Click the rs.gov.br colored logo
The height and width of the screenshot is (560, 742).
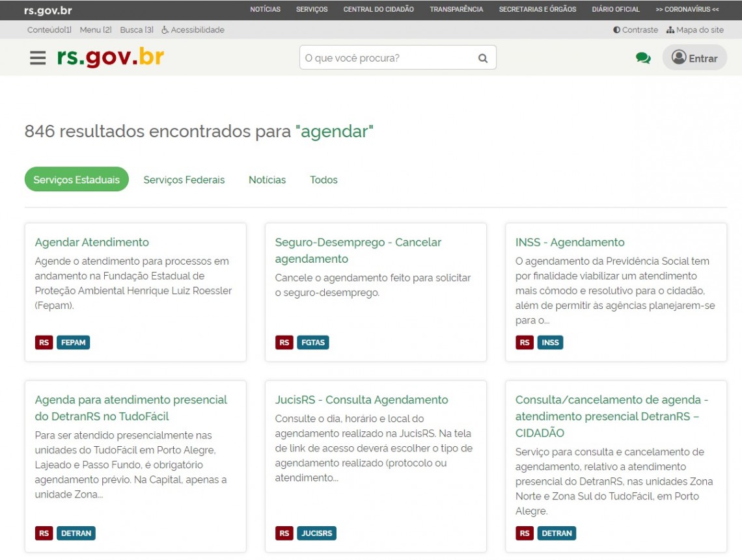click(x=110, y=57)
